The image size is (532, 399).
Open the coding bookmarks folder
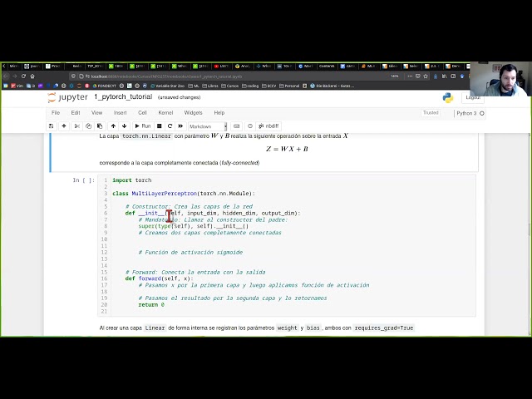(250, 86)
